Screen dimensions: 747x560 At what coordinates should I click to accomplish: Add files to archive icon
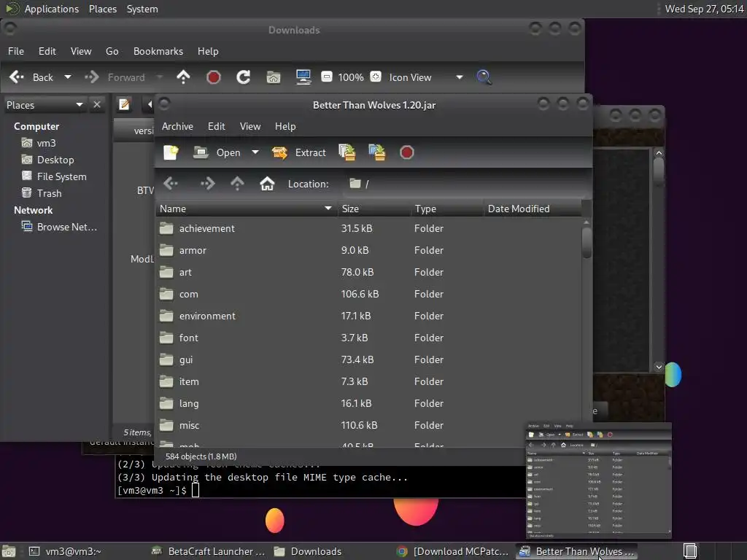[347, 152]
